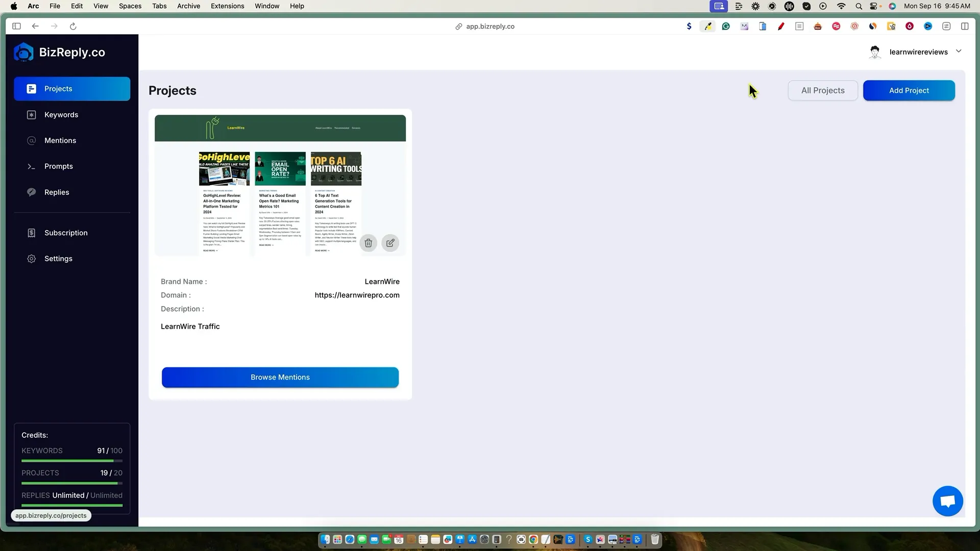980x551 pixels.
Task: Open the chat support bubble
Action: pos(947,501)
